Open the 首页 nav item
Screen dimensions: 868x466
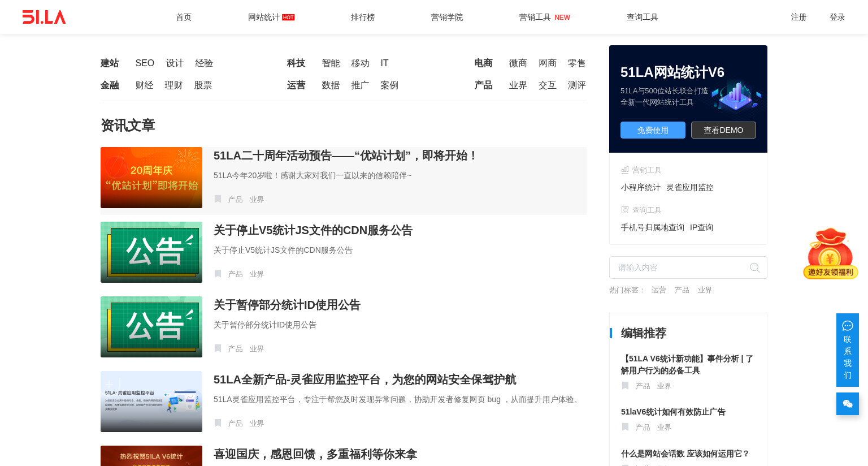[x=184, y=17]
